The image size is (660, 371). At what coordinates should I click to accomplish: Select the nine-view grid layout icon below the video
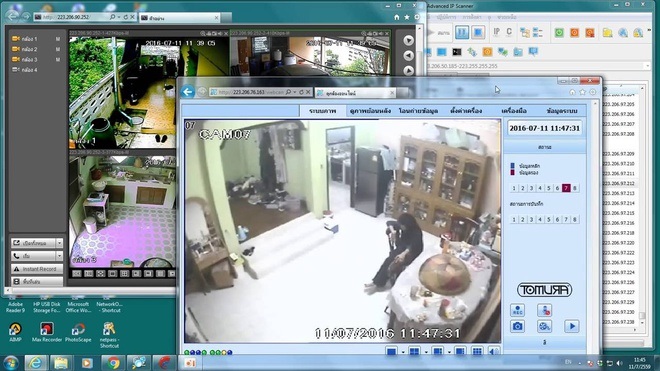(x=476, y=351)
